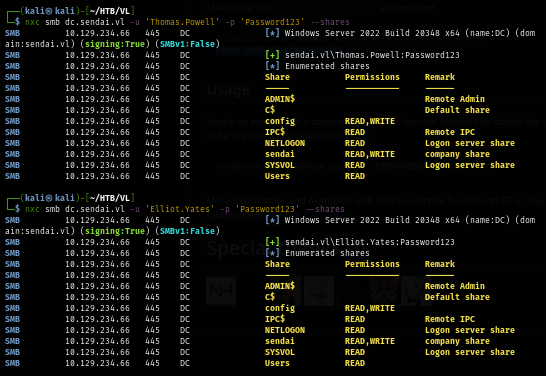Click READ permission of NETLOGON for Elliot.Yates
Viewport: 546px width, 376px height.
tap(355, 330)
